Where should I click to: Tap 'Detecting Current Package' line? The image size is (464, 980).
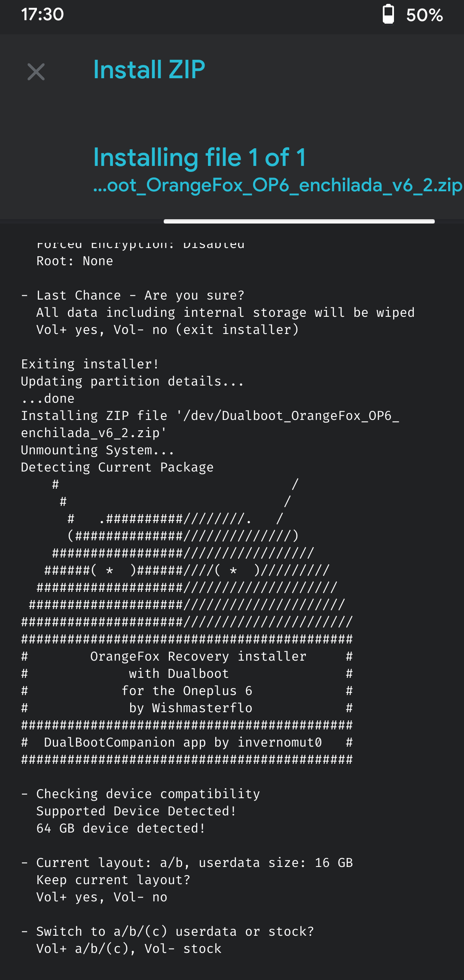pyautogui.click(x=117, y=468)
